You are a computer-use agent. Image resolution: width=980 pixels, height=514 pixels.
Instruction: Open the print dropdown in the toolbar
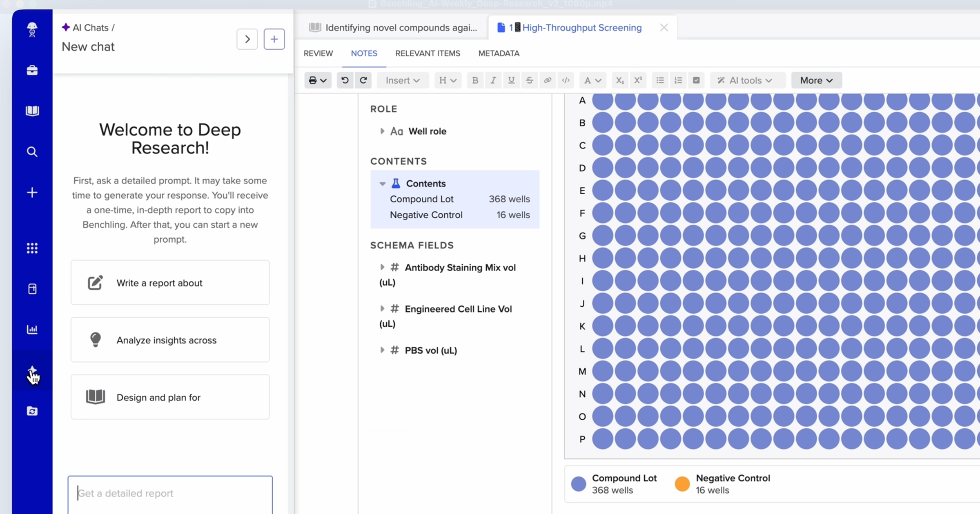pos(318,80)
